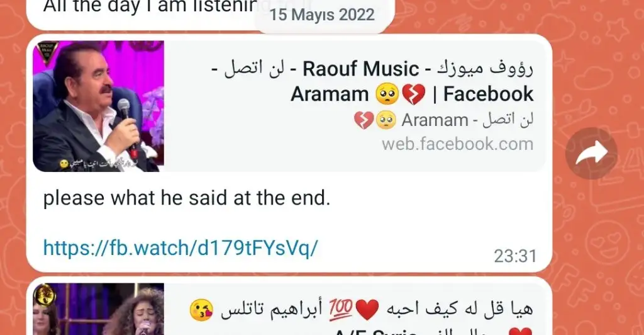Tap the gold logo badge on lower thumbnail
The height and width of the screenshot is (335, 644).
(45, 295)
